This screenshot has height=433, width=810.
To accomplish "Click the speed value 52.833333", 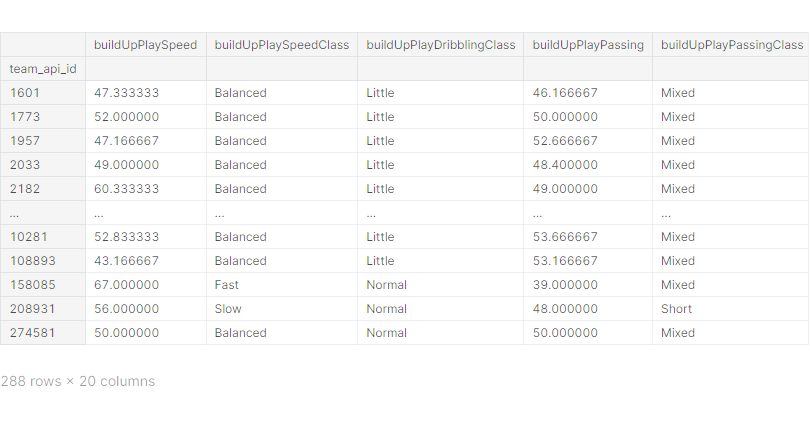I will (127, 237).
